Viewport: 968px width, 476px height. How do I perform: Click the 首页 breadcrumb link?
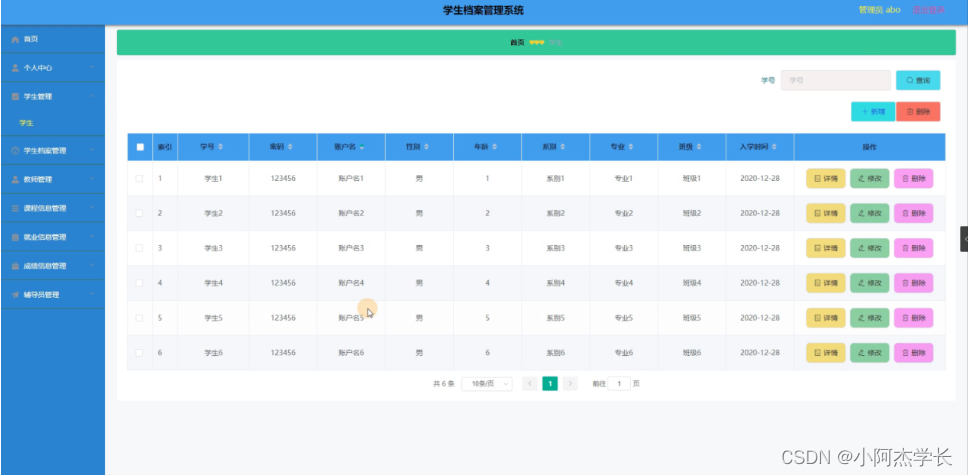coord(517,43)
